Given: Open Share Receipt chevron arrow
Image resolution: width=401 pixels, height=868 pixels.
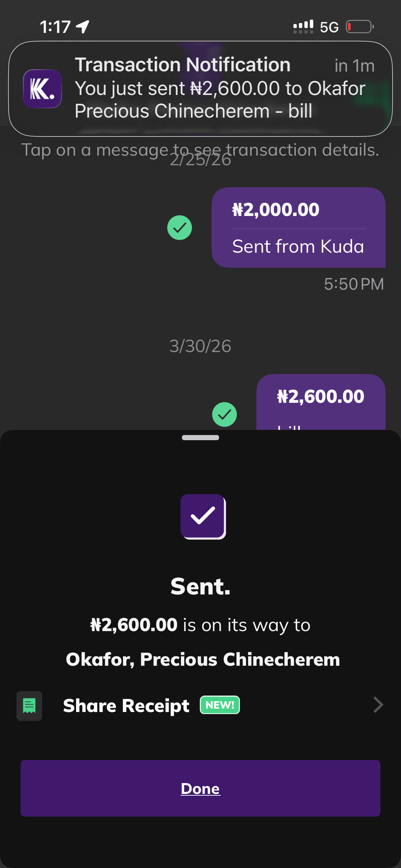Looking at the screenshot, I should [x=378, y=705].
